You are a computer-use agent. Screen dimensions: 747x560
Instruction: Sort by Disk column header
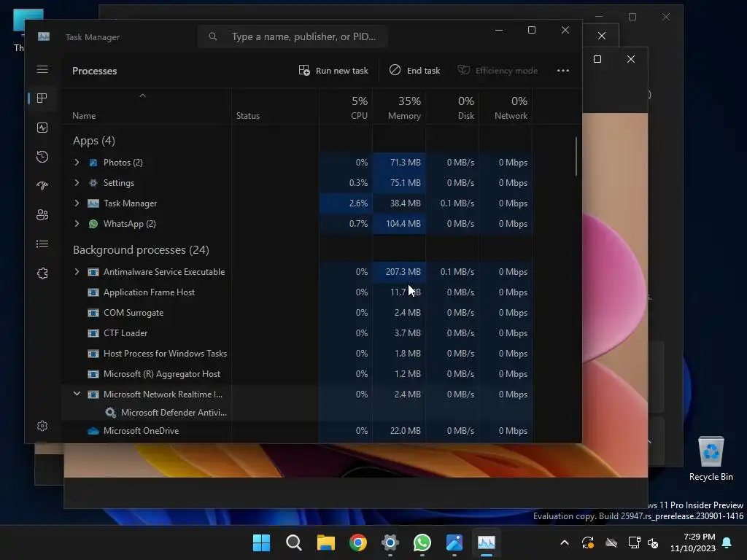452,108
